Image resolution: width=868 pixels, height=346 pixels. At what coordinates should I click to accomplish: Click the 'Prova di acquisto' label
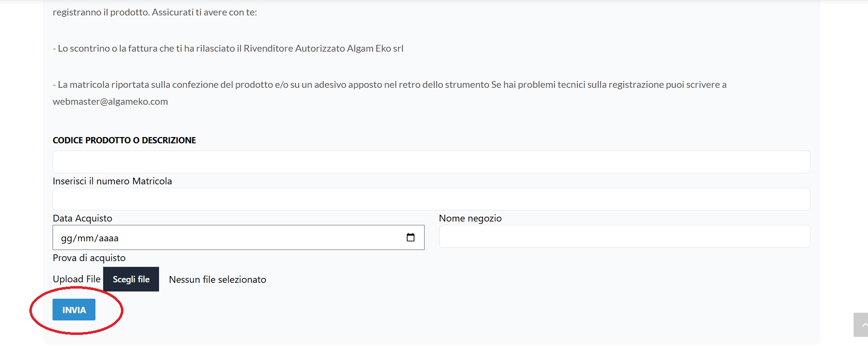pyautogui.click(x=89, y=258)
